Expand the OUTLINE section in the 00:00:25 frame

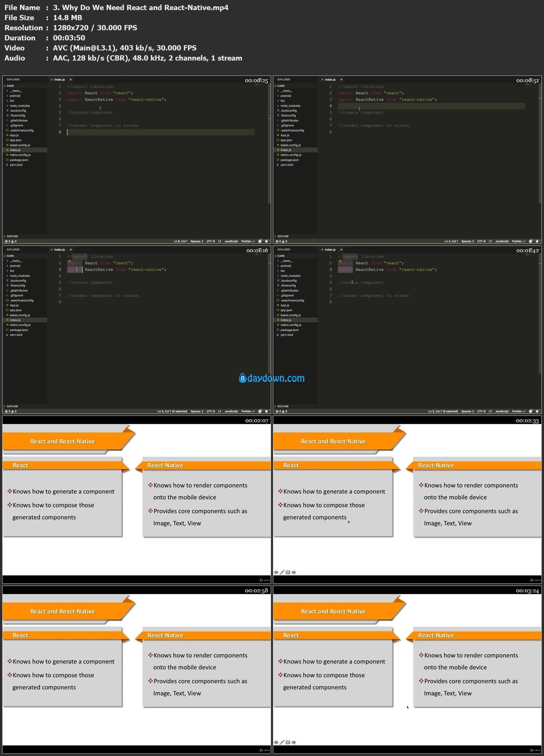tap(12, 236)
